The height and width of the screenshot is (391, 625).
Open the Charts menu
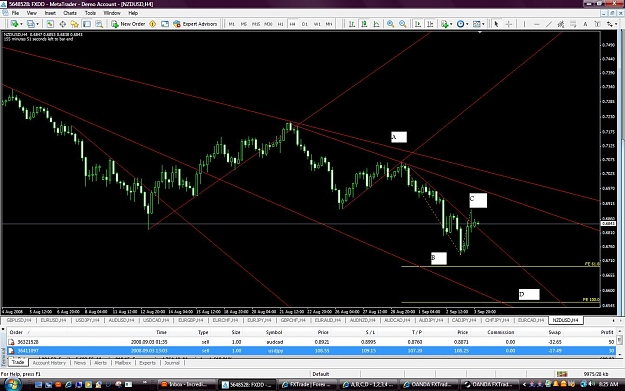pos(70,13)
